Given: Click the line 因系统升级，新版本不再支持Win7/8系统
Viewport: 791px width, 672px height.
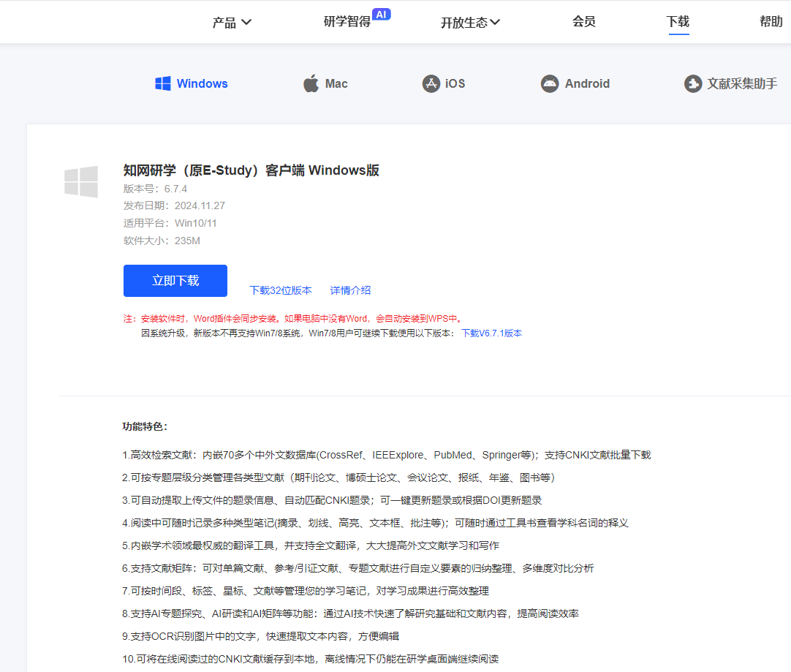Looking at the screenshot, I should (298, 333).
